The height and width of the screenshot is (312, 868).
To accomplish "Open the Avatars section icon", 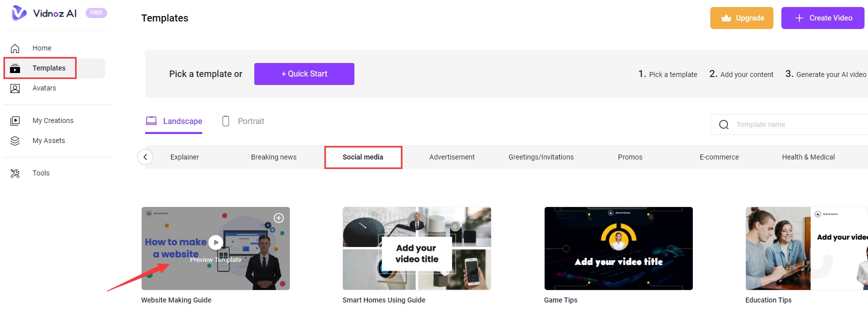I will (15, 88).
